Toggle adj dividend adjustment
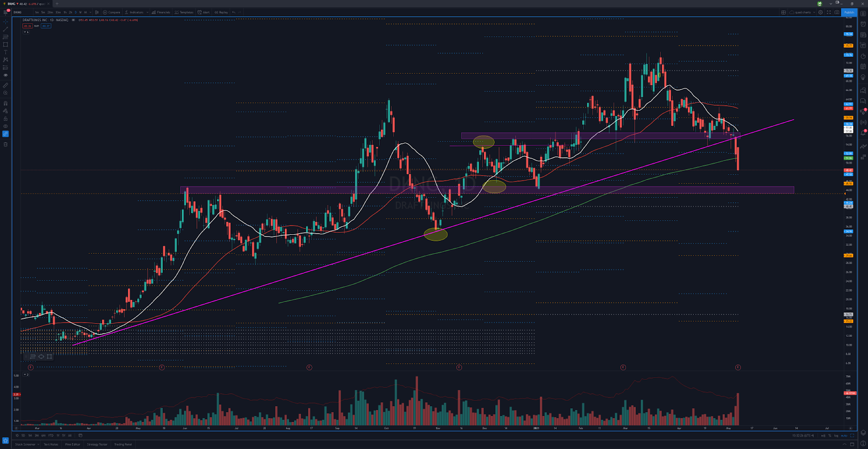The width and height of the screenshot is (868, 449). (824, 435)
